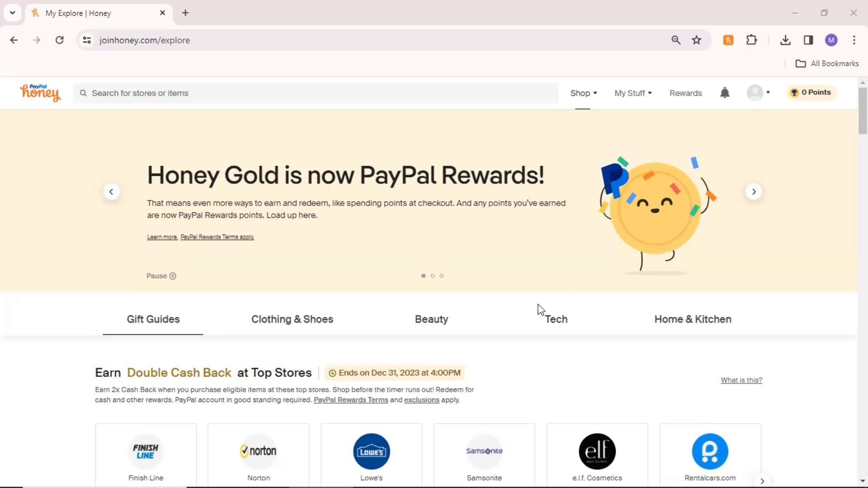The image size is (868, 488).
Task: Expand the Shop dropdown menu
Action: (x=583, y=93)
